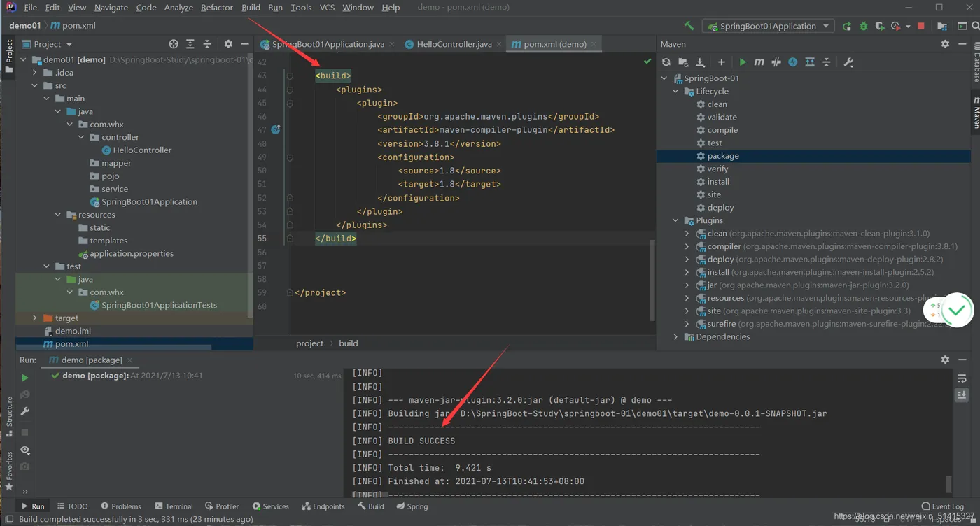
Task: Add a Maven project with the plus icon
Action: click(721, 62)
